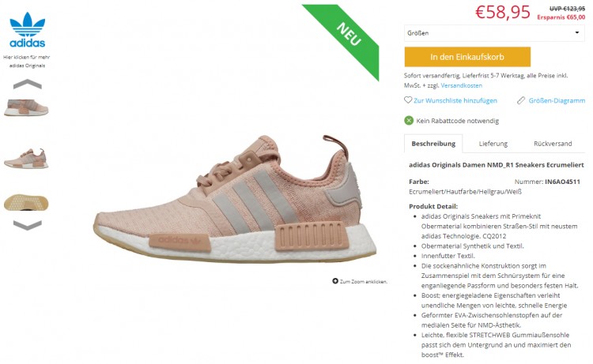Add item via In den Einkaufskorb button
The height and width of the screenshot is (364, 593).
click(467, 57)
